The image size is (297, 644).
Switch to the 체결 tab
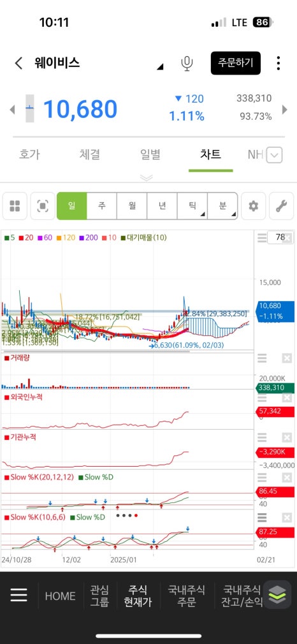(90, 154)
